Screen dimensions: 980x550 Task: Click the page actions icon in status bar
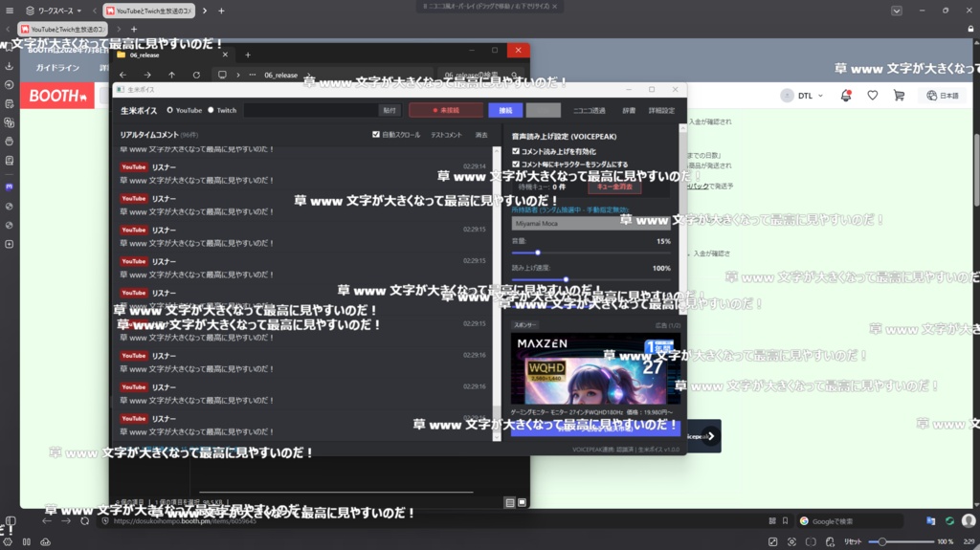pos(830,542)
